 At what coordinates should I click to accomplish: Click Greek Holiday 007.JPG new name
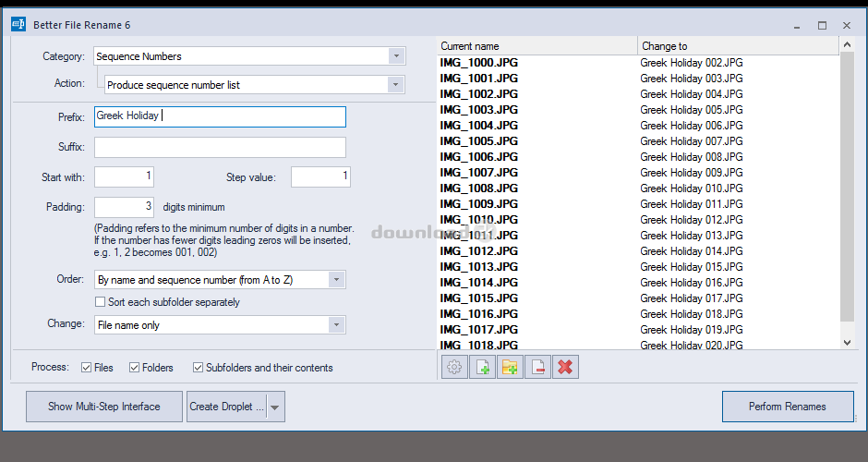(x=692, y=141)
